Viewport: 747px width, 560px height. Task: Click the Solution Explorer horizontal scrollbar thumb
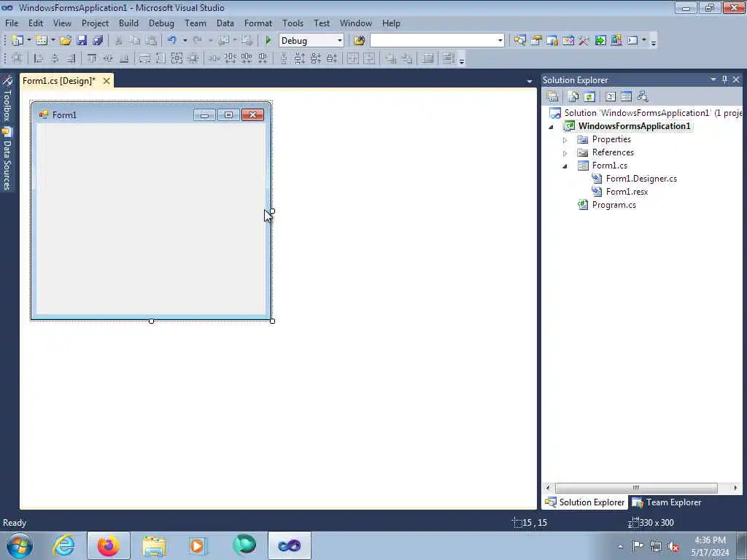[x=636, y=488]
